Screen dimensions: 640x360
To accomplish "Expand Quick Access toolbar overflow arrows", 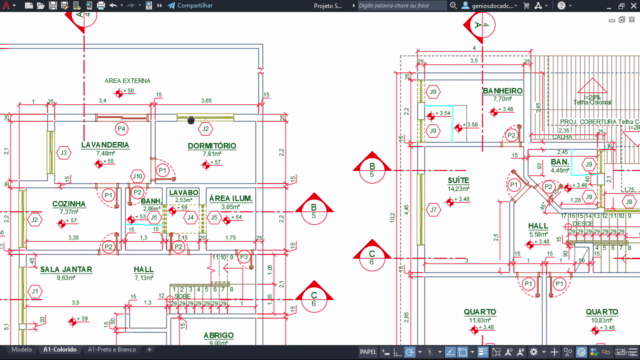I will [x=159, y=5].
